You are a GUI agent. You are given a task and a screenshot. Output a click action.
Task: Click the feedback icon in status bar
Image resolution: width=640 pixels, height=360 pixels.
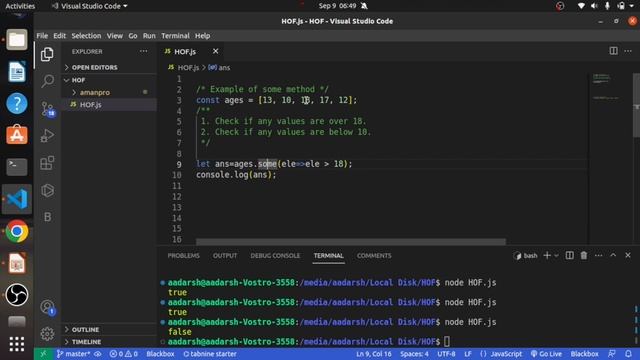coord(611,354)
